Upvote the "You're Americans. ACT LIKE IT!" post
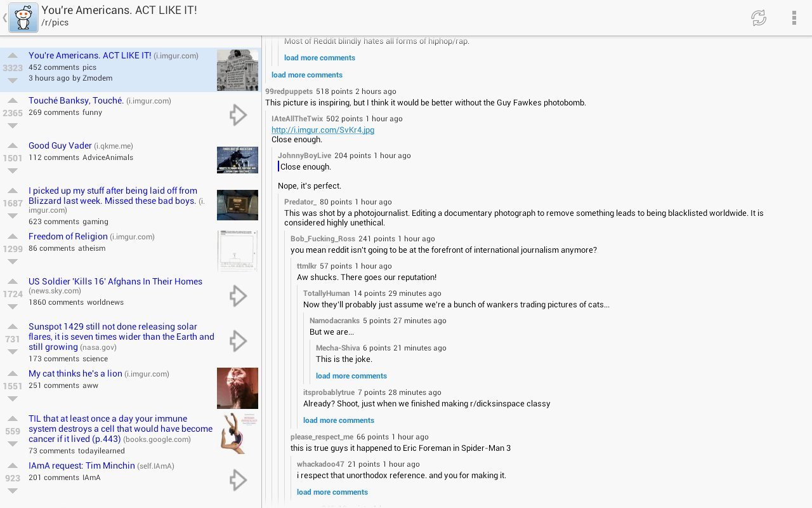This screenshot has width=812, height=508. pos(13,56)
